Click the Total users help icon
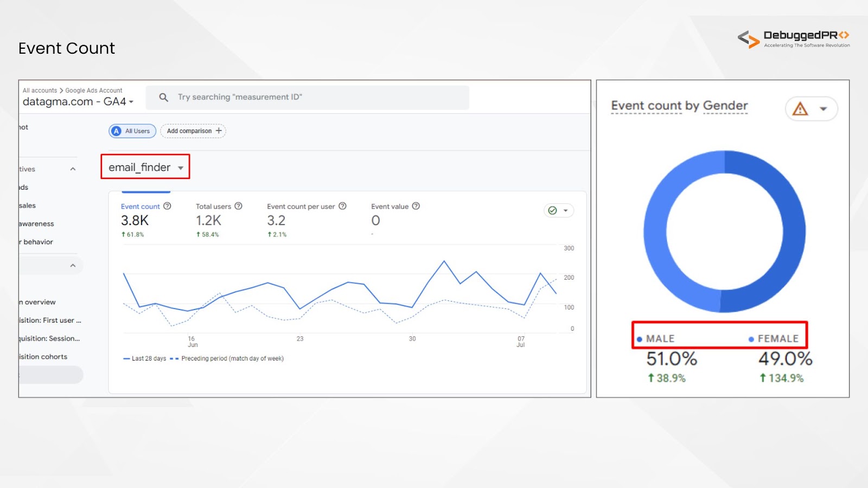This screenshot has width=868, height=488. pos(238,206)
